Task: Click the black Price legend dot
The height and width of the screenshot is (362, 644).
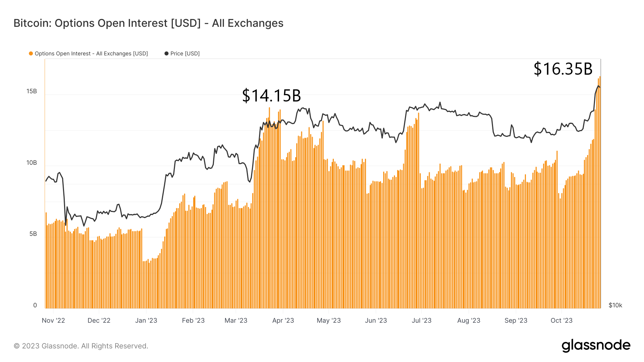Action: 166,54
